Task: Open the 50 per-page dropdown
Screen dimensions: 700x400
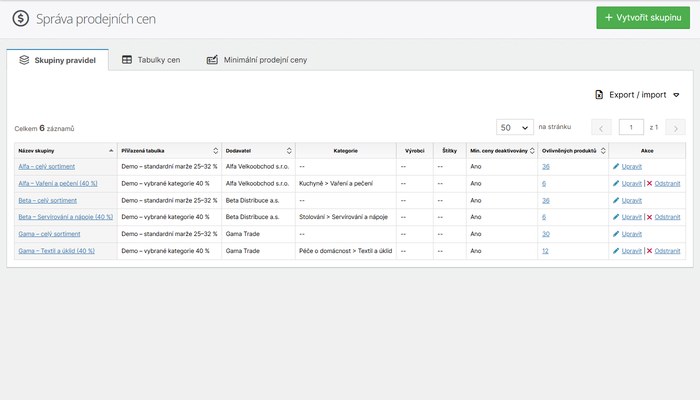Action: pos(515,127)
